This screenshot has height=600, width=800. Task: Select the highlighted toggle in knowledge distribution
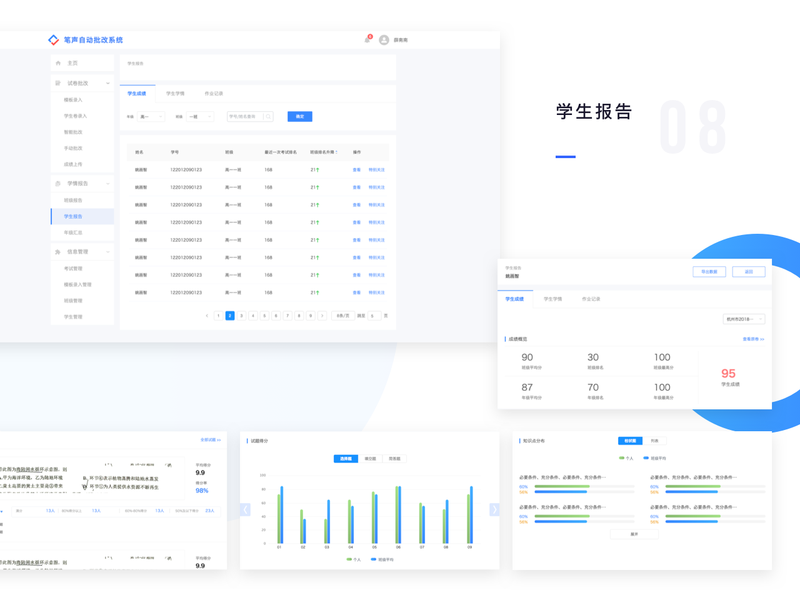click(630, 441)
